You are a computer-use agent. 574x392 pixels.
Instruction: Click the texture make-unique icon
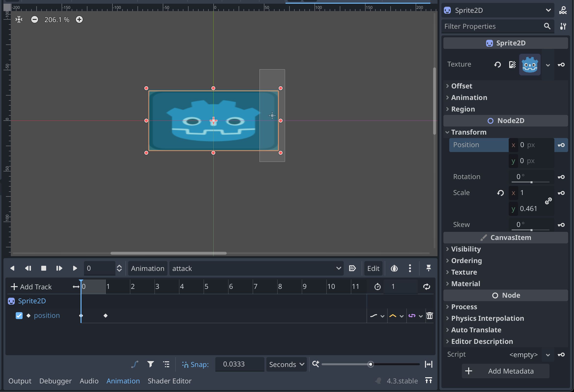coord(512,65)
